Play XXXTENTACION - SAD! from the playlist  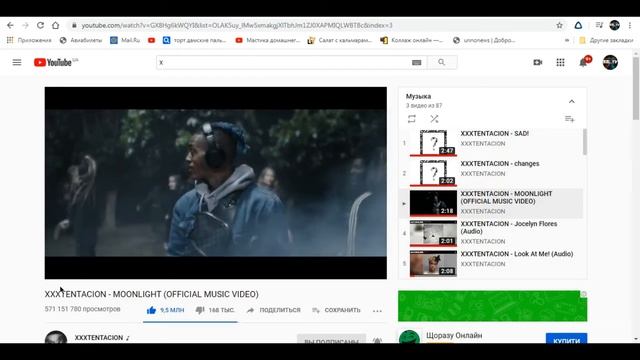(x=491, y=143)
